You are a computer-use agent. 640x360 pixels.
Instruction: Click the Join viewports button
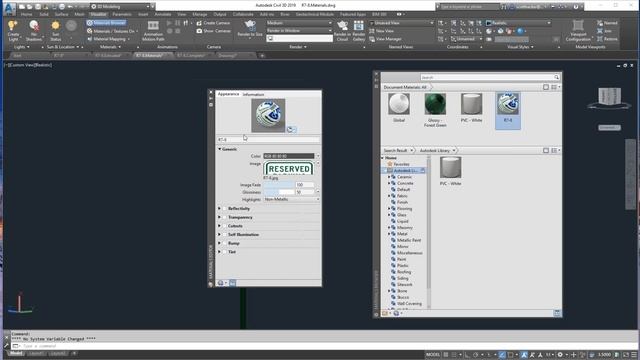point(604,31)
